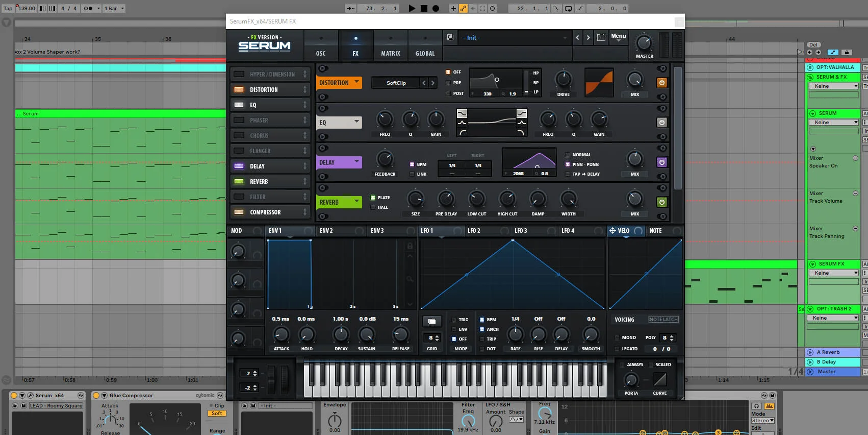Open the 1 Bar quantization dropdown
The image size is (868, 435).
pyautogui.click(x=114, y=8)
